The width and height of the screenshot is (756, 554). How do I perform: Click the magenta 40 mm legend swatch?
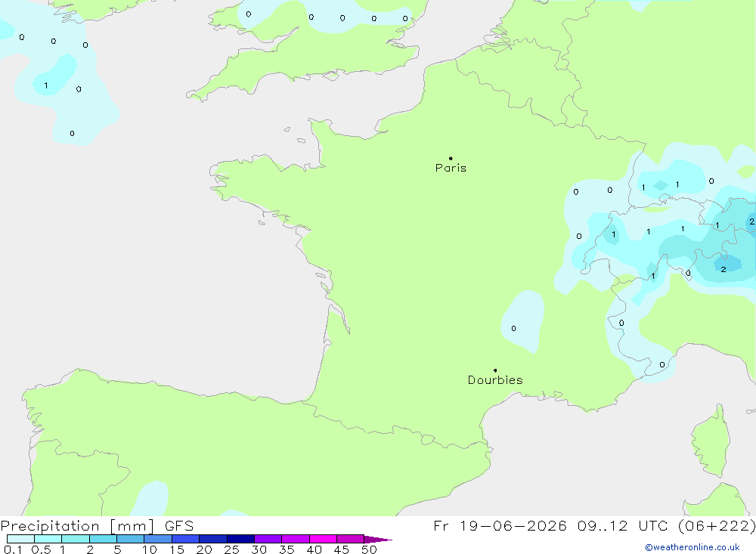coord(323,539)
